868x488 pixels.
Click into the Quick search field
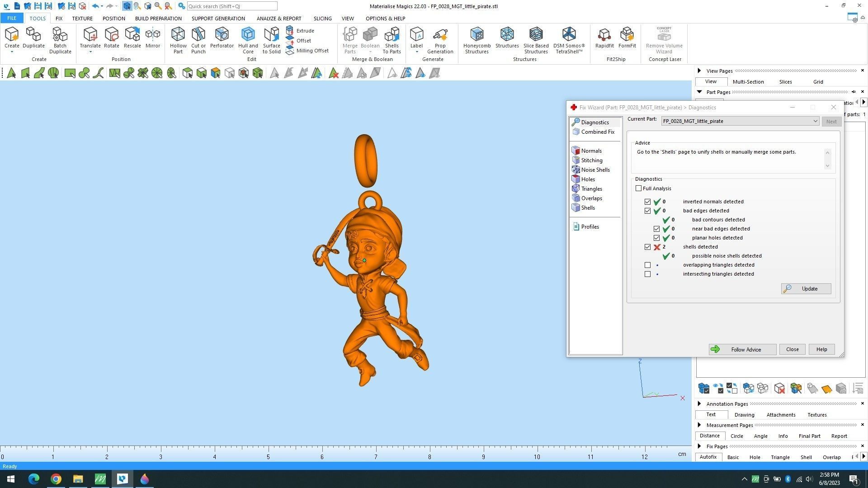[x=231, y=6]
